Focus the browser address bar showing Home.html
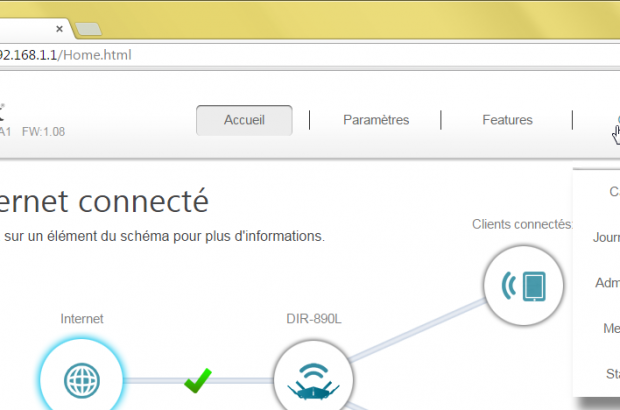Image resolution: width=620 pixels, height=410 pixels. click(x=300, y=55)
